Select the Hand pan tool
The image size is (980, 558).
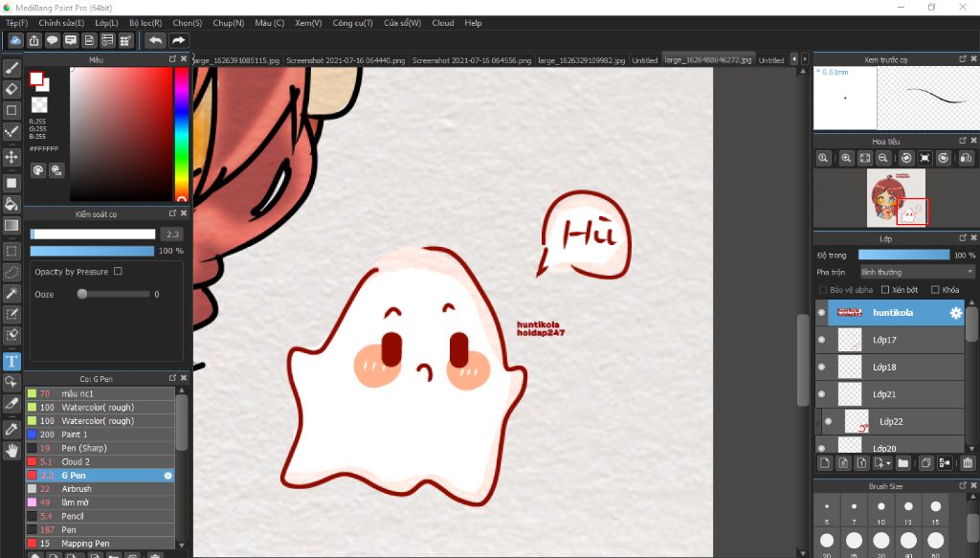(11, 451)
